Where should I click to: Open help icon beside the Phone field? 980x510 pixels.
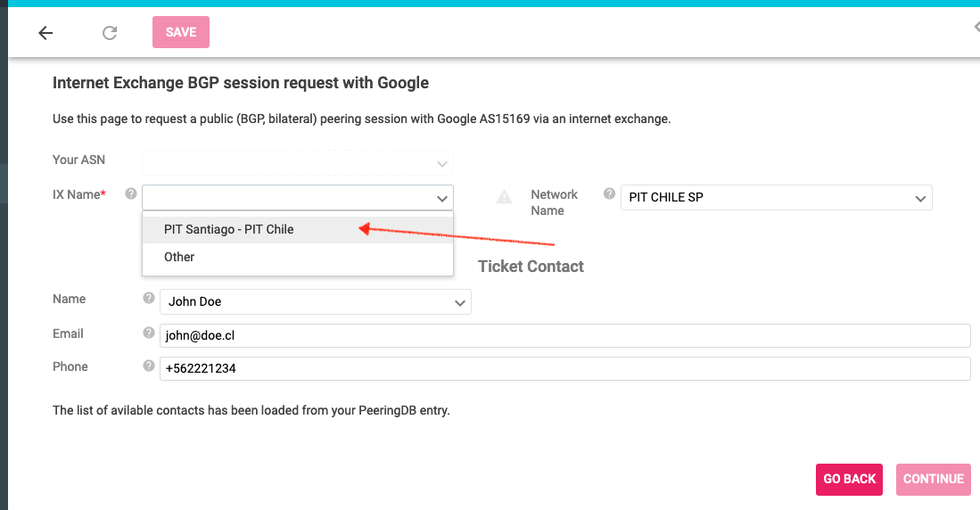click(149, 366)
